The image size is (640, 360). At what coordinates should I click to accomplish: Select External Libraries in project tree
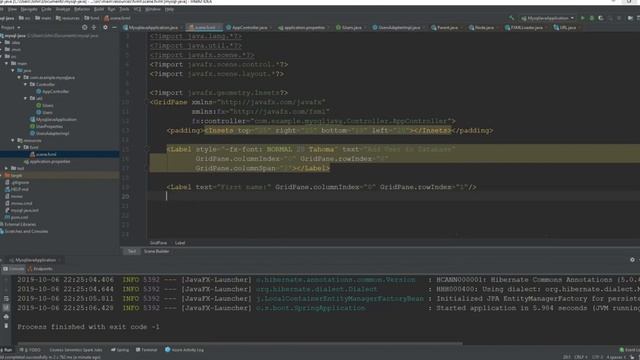click(x=18, y=224)
